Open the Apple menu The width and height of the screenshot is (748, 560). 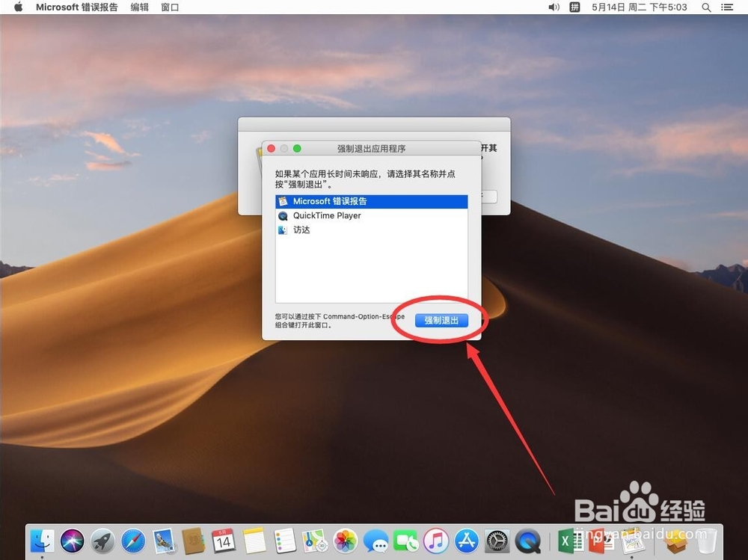[x=18, y=7]
